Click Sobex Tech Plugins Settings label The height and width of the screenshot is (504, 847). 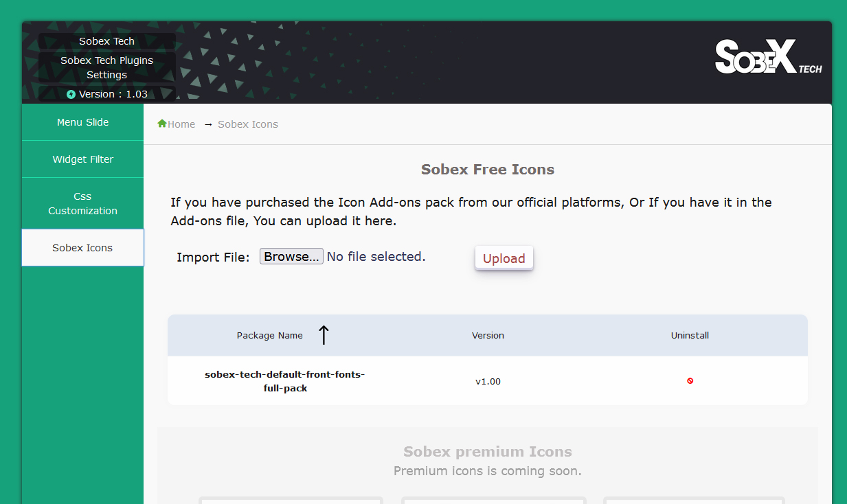107,67
